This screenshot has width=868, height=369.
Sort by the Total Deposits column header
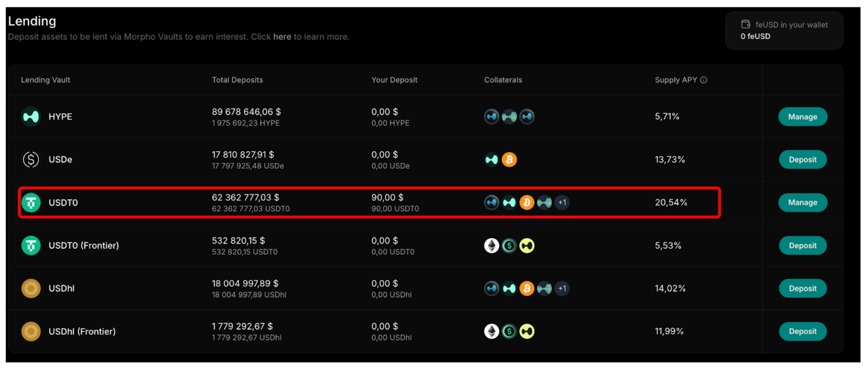point(237,80)
